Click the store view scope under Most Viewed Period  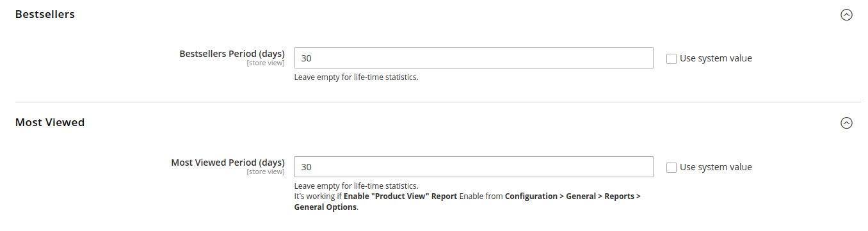coord(266,171)
